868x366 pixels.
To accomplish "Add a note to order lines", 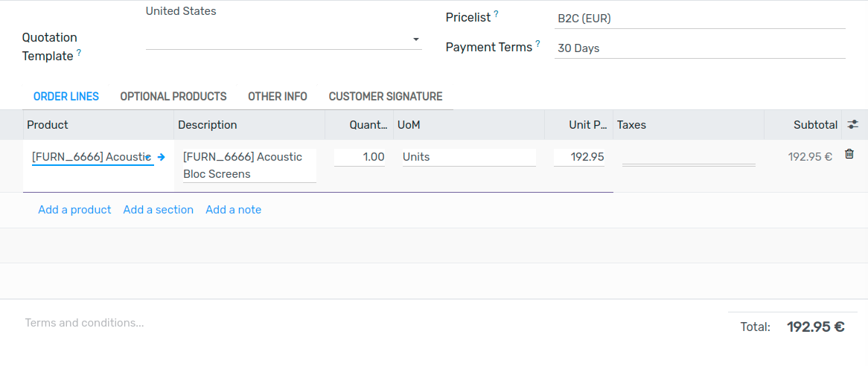I will (x=234, y=210).
